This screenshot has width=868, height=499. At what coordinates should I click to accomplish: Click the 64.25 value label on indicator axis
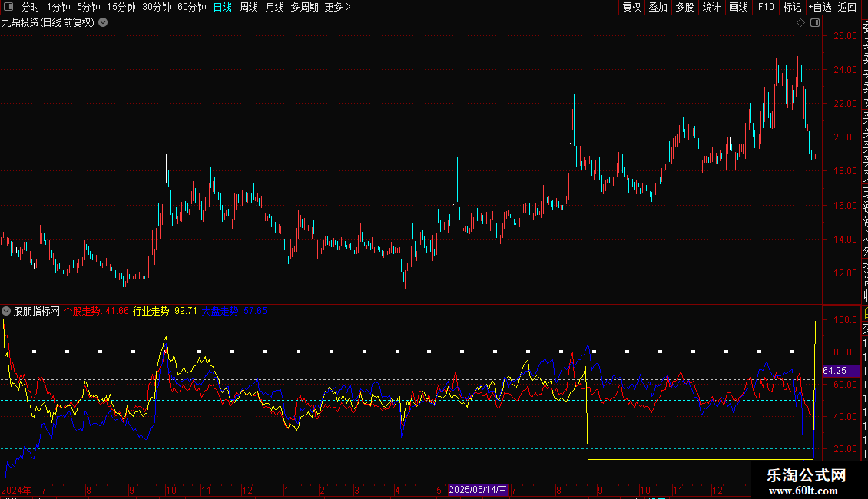[834, 371]
